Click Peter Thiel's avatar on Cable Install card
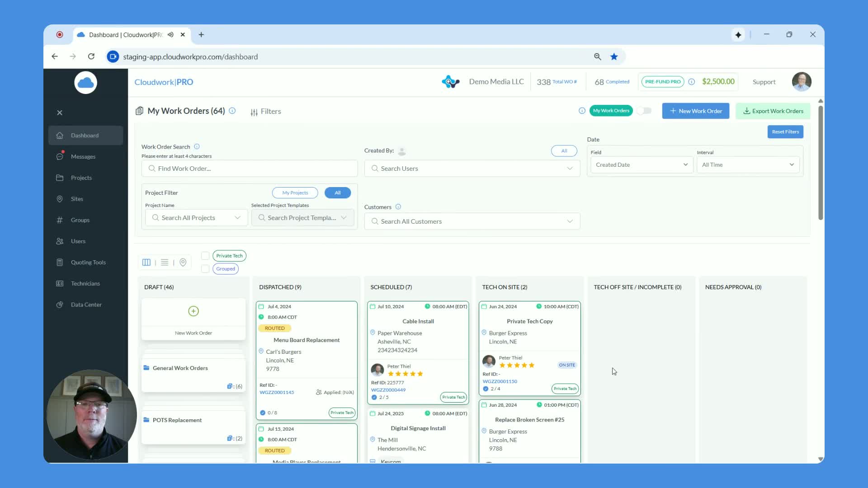This screenshot has width=868, height=488. coord(377,370)
